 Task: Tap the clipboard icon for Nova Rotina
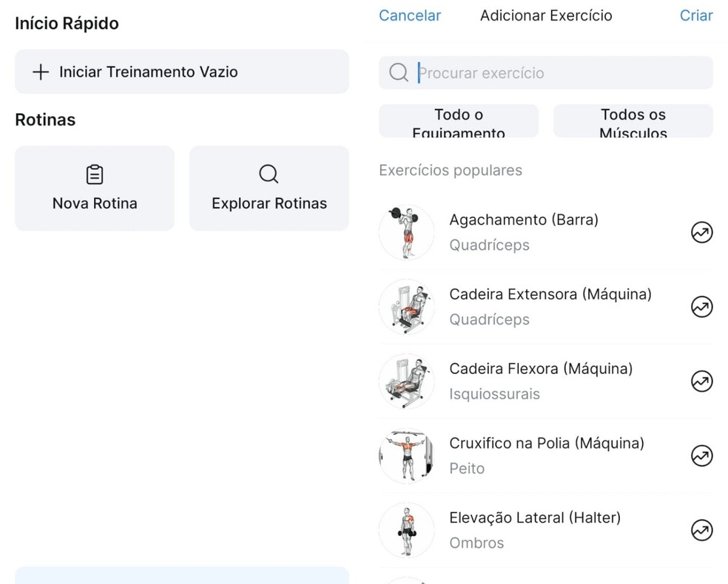95,174
